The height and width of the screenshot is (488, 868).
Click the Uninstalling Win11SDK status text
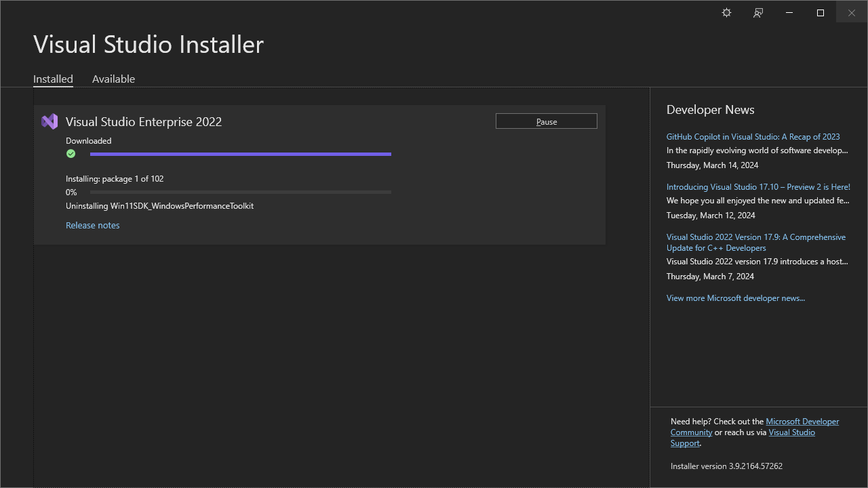159,205
